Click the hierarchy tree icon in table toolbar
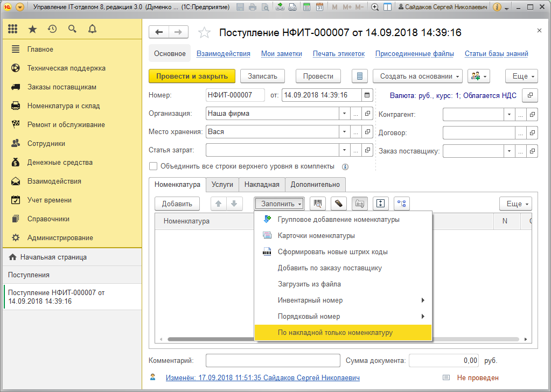 pyautogui.click(x=402, y=204)
